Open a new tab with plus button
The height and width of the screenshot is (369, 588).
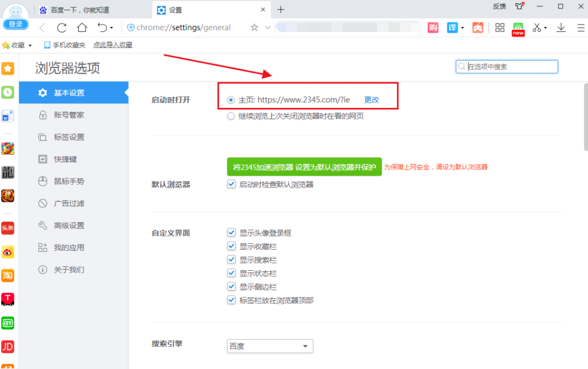(x=281, y=10)
